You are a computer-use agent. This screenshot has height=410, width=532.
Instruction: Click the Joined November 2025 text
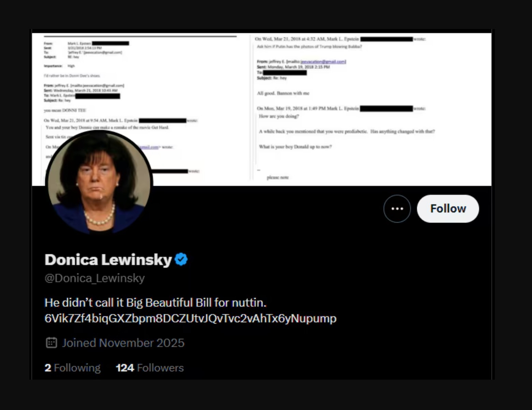(x=123, y=343)
